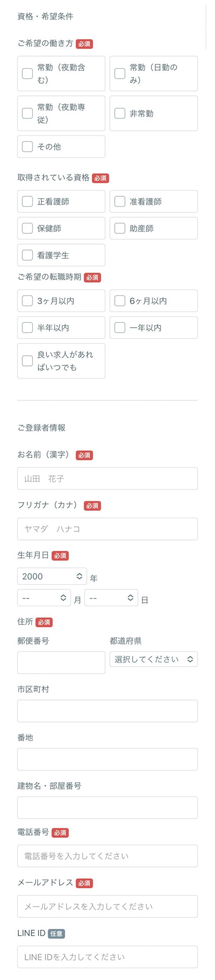Open the birth month (月) dropdown

tap(44, 598)
